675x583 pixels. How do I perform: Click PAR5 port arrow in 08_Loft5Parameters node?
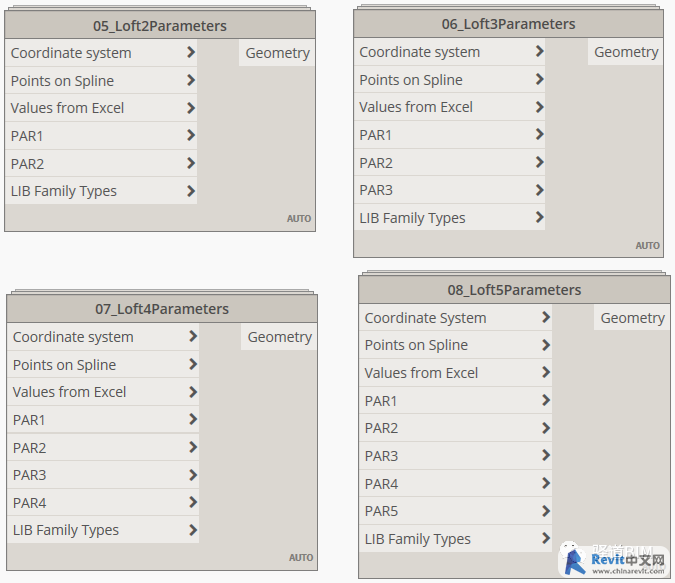[x=545, y=511]
